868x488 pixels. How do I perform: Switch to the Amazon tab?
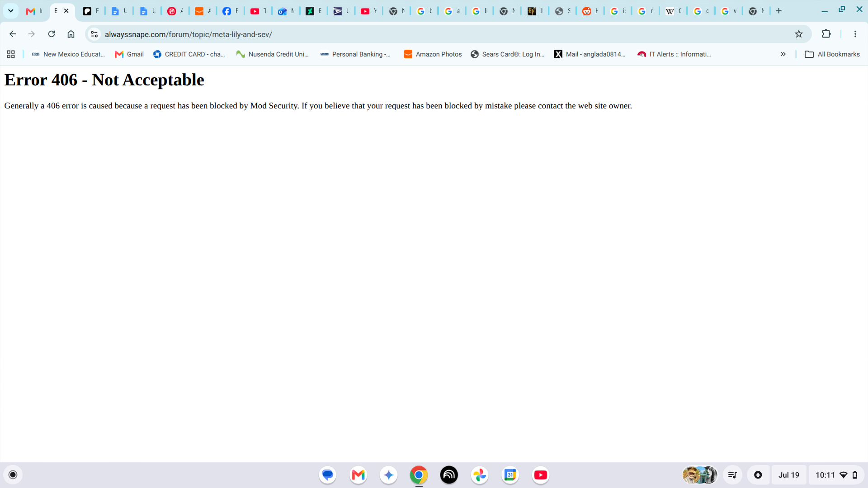(203, 11)
